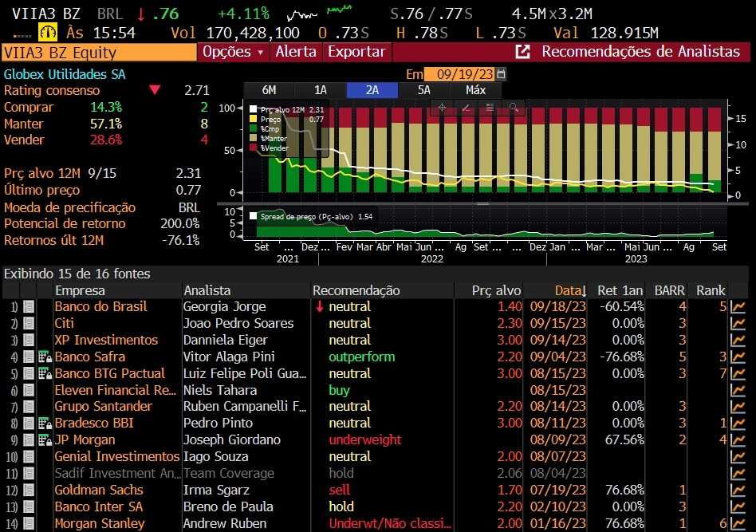Click the Banco Safra broker building icon

tap(45, 357)
